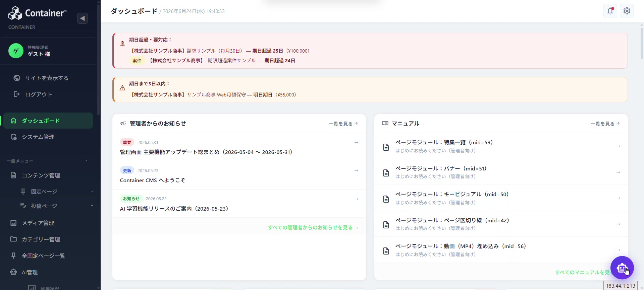Click the logout icon beside ログアウト
The width and height of the screenshot is (644, 290).
17,94
